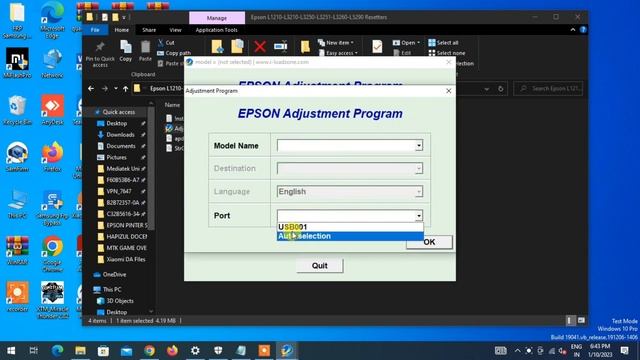Viewport: 640px width, 360px height.
Task: Click the Open ribbon button
Action: click(x=406, y=42)
